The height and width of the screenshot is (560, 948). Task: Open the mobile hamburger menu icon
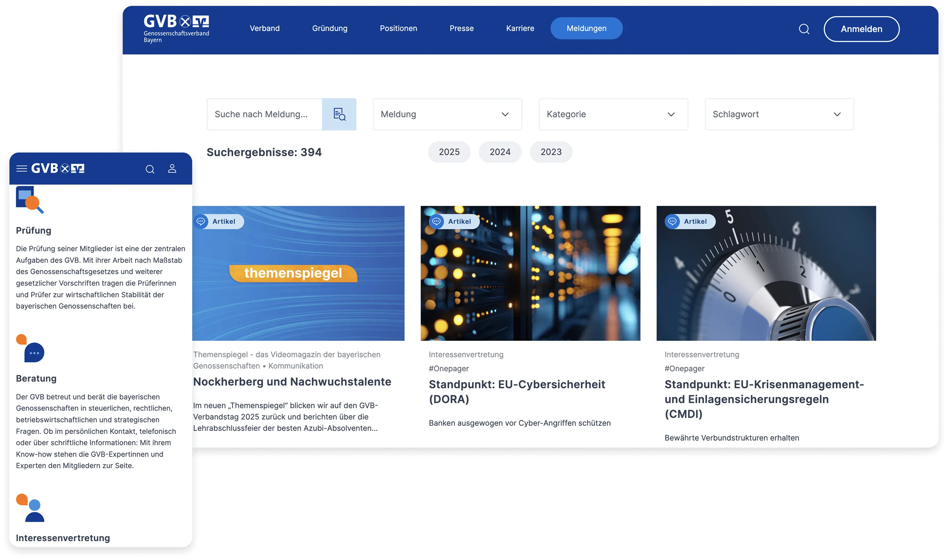click(x=22, y=169)
